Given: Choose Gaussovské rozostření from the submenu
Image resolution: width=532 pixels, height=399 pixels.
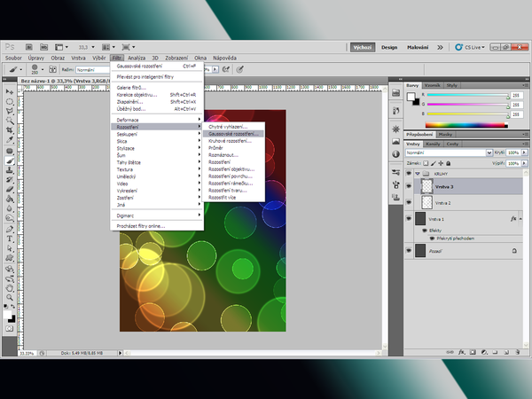Looking at the screenshot, I should pos(234,133).
